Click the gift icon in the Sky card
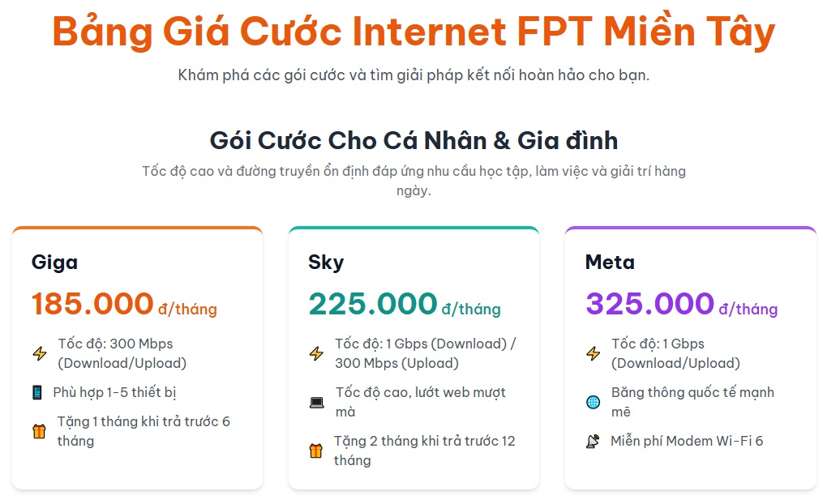This screenshot has width=840, height=504. coord(316,451)
